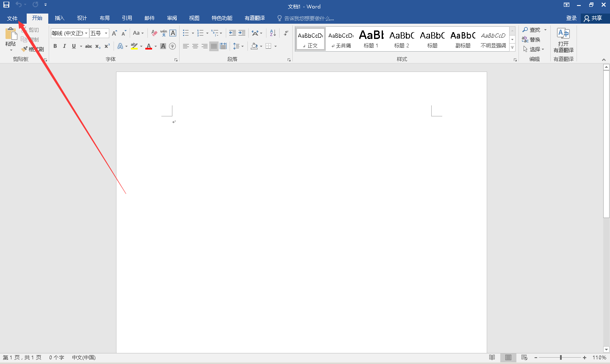Toggle Print Layout view in status bar
Viewport: 610px width, 364px height.
click(508, 358)
